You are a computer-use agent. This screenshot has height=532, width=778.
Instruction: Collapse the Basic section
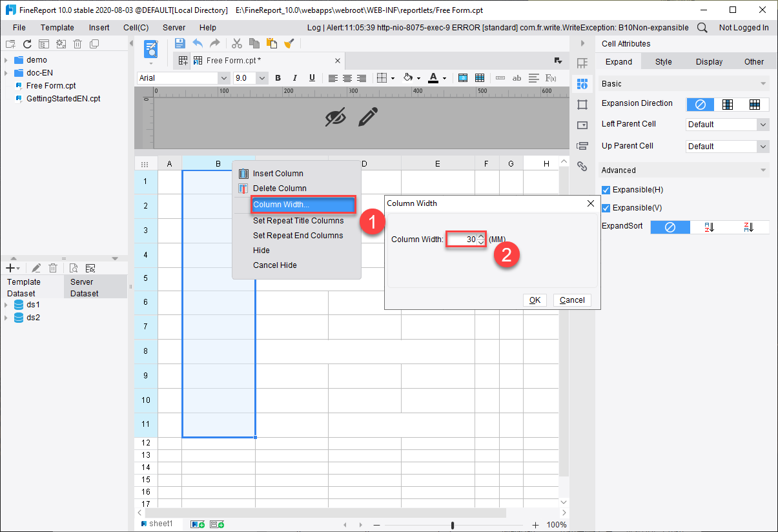pyautogui.click(x=764, y=84)
